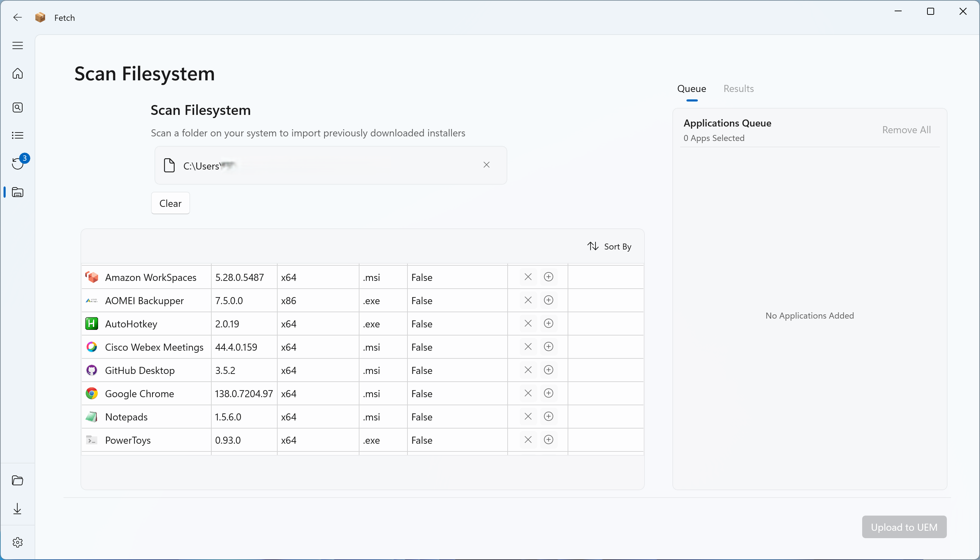Add Google Chrome to the queue
The width and height of the screenshot is (980, 560).
pos(549,393)
